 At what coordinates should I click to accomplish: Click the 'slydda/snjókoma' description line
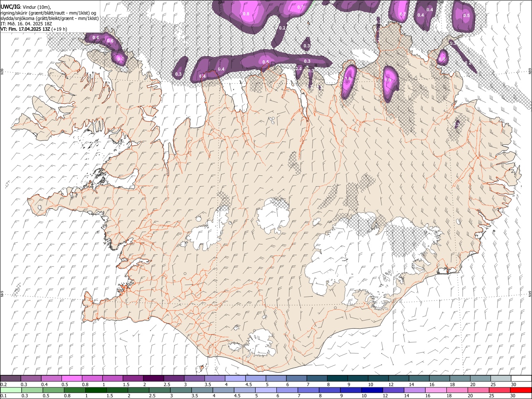[49, 18]
